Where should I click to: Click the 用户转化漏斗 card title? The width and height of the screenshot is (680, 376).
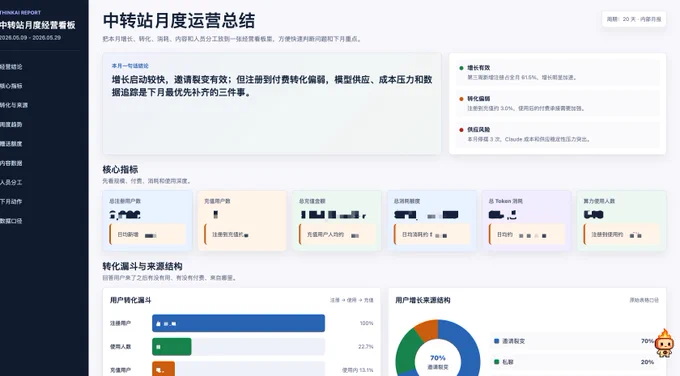(130, 300)
